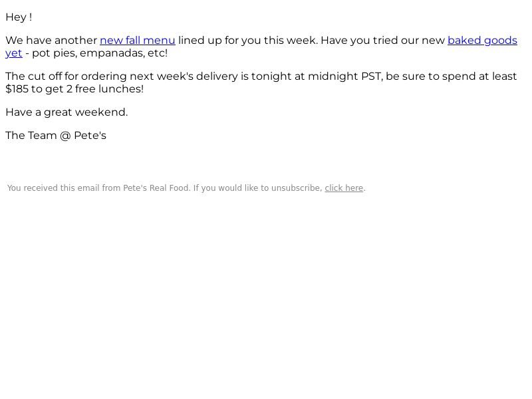The width and height of the screenshot is (532, 399).
Task: Click the "Have a great weekend." line
Action: 66,112
